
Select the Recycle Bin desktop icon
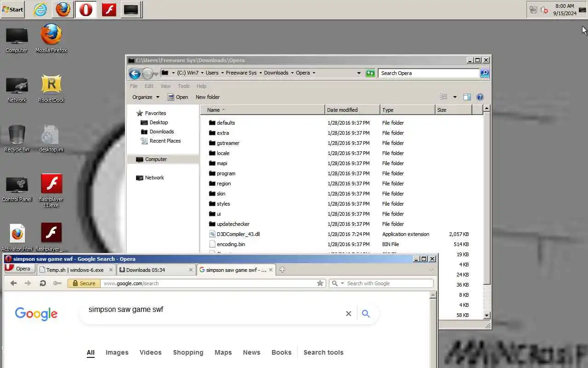(x=17, y=138)
